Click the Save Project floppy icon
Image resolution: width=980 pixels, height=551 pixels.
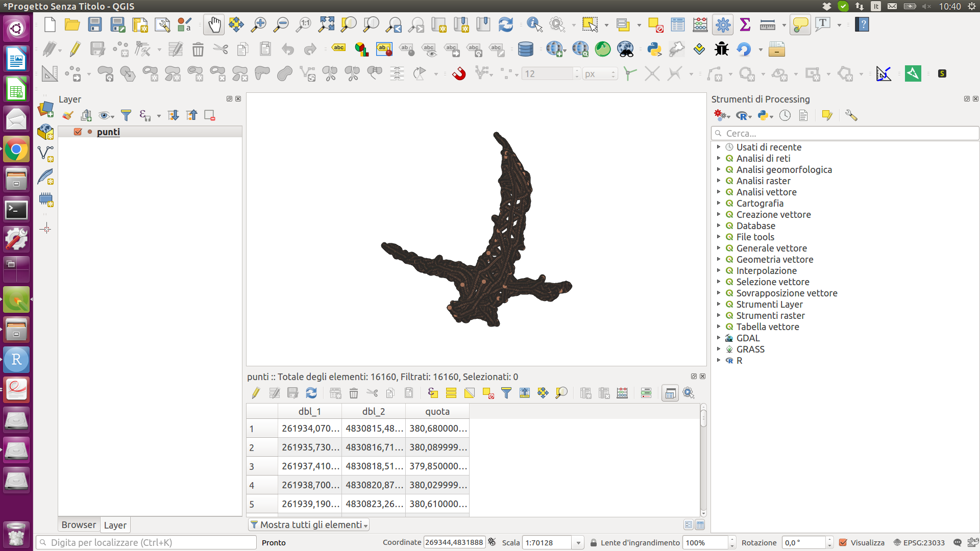point(95,24)
